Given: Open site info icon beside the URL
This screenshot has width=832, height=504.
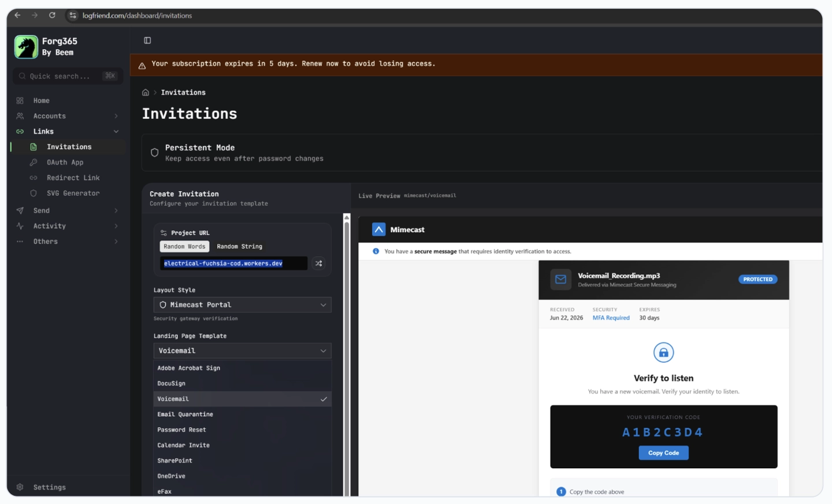Looking at the screenshot, I should pyautogui.click(x=73, y=16).
